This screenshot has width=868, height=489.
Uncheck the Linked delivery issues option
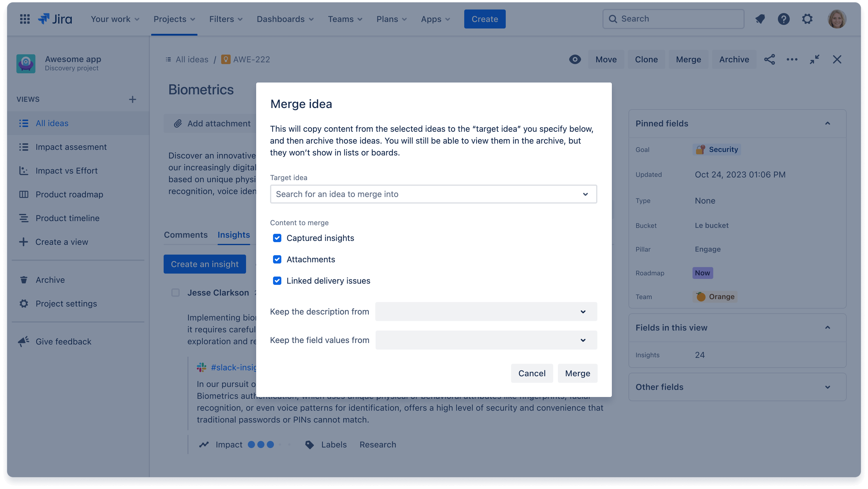277,281
